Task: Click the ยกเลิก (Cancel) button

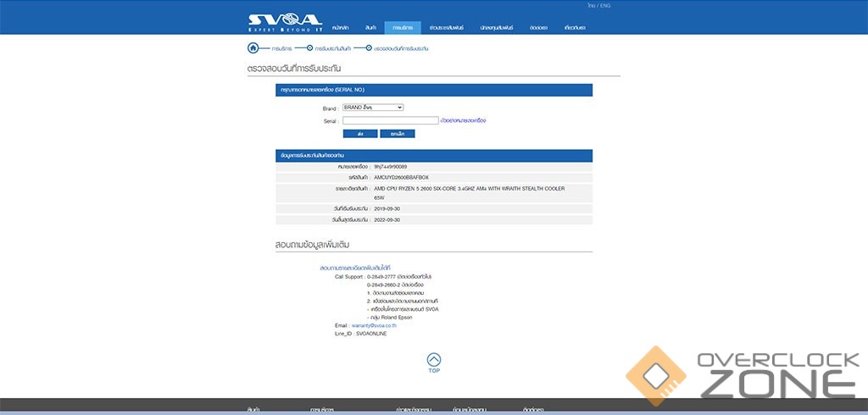Action: [398, 134]
